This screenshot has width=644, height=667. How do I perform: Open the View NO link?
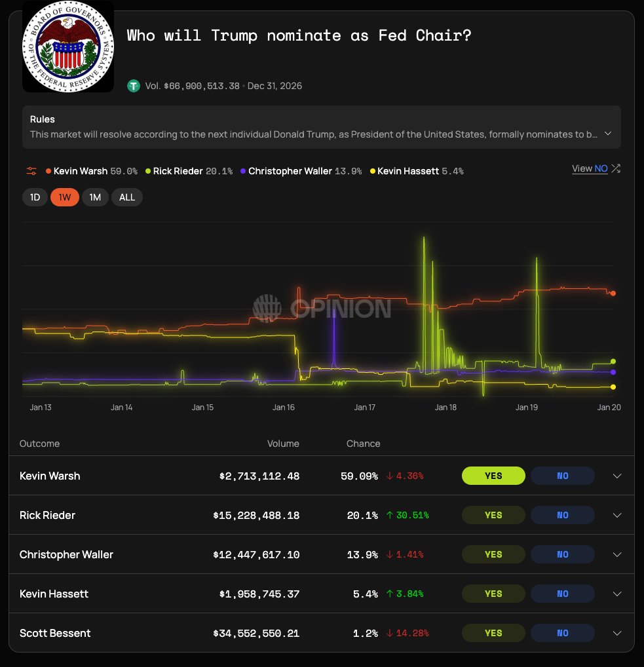point(590,168)
